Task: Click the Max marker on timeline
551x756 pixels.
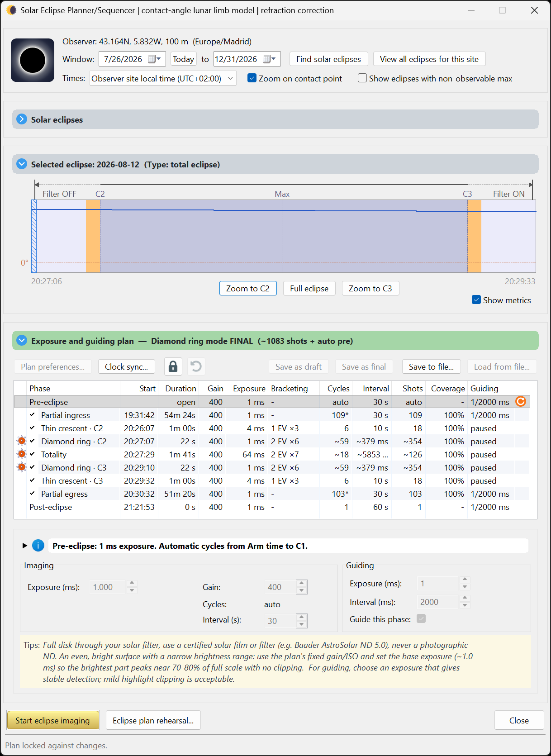Action: (282, 194)
